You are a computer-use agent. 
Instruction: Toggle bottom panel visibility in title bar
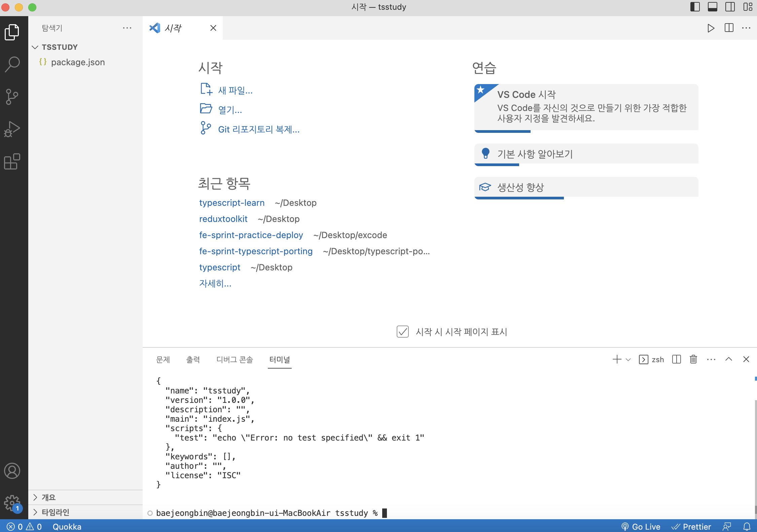pyautogui.click(x=712, y=7)
